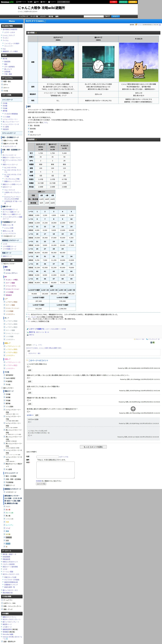Click thumbs-up icon with 15 likes
The height and width of the screenshot is (644, 162).
(x=28, y=400)
